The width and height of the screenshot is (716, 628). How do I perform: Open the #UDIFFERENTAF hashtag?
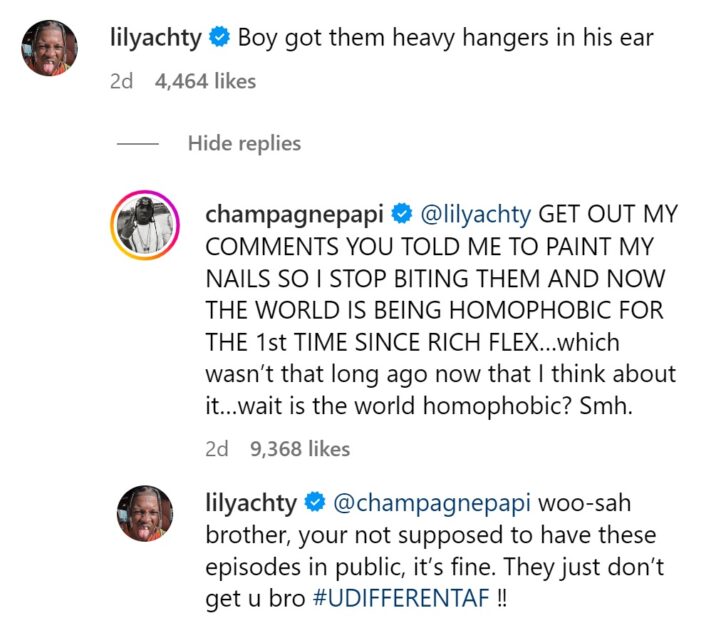point(401,598)
